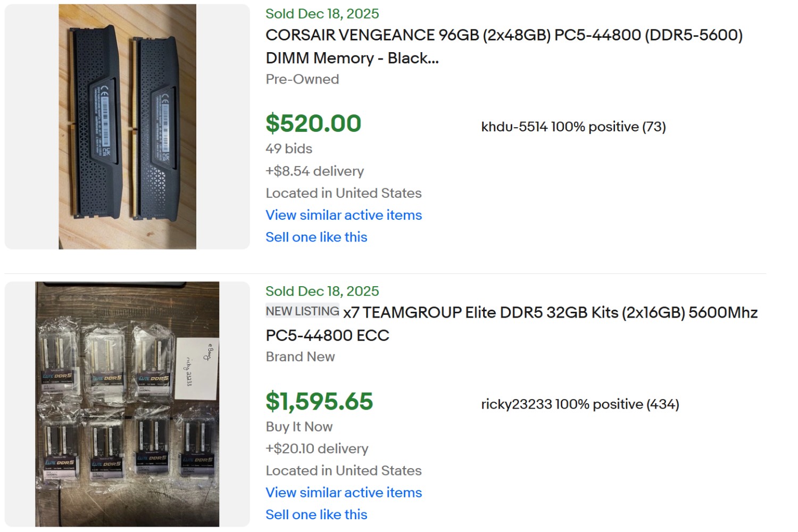View ricky23233 feedback score of 434

click(x=662, y=404)
